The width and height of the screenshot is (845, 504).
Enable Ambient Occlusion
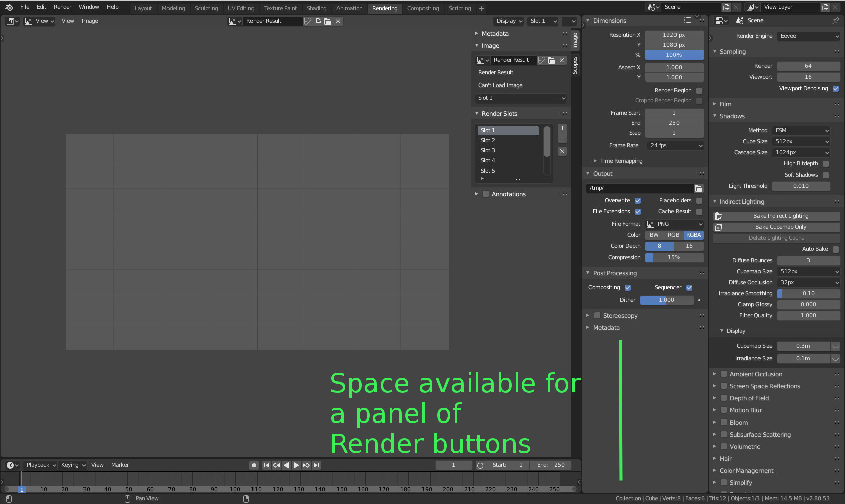point(723,374)
